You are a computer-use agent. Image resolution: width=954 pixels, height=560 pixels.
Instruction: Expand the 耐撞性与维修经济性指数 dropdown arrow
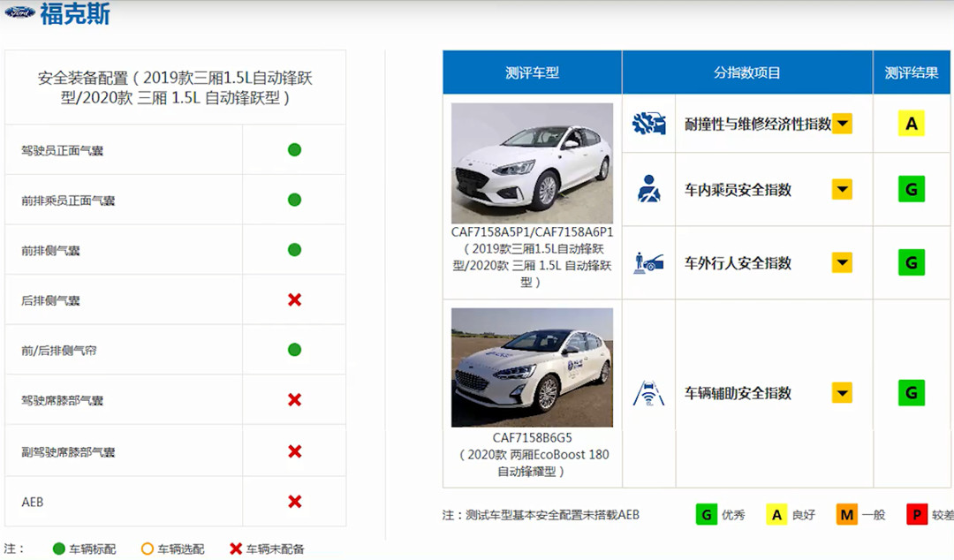pyautogui.click(x=843, y=124)
